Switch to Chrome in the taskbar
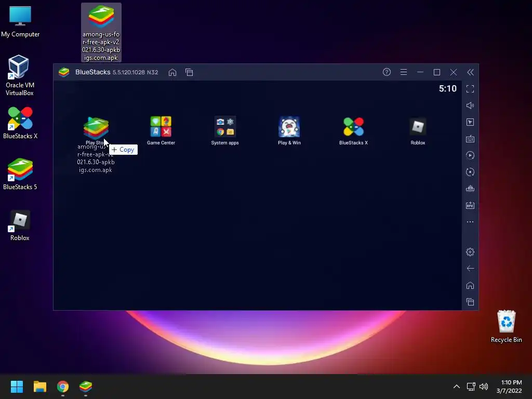The width and height of the screenshot is (532, 399). [x=63, y=387]
